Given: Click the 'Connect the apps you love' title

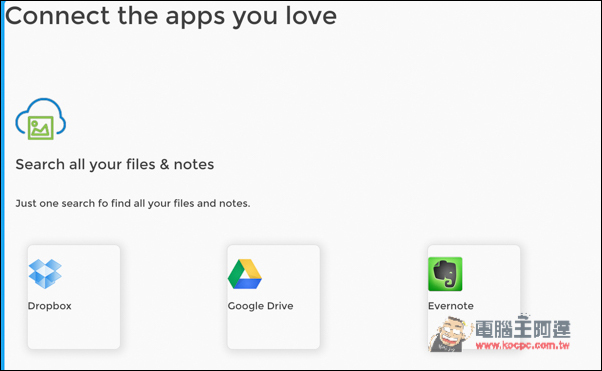Looking at the screenshot, I should tap(171, 17).
